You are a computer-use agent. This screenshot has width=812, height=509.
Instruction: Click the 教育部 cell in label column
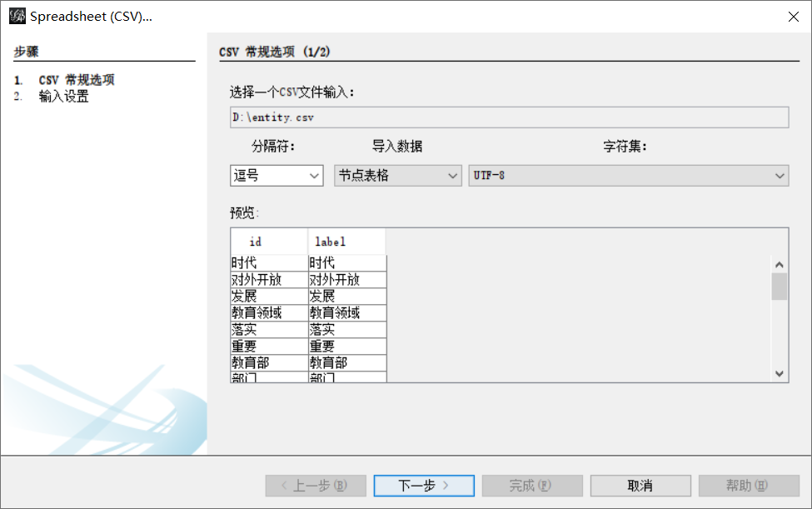[x=347, y=362]
